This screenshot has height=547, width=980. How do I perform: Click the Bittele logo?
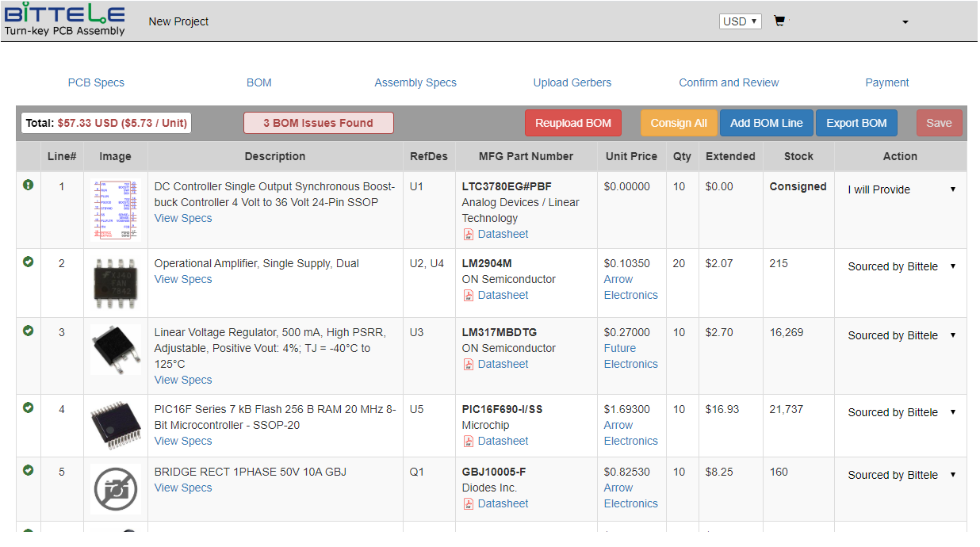(65, 20)
